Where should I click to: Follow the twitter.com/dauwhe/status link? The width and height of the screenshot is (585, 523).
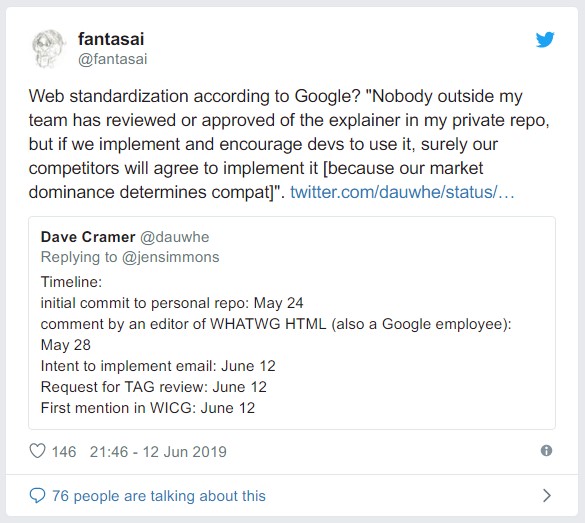402,192
